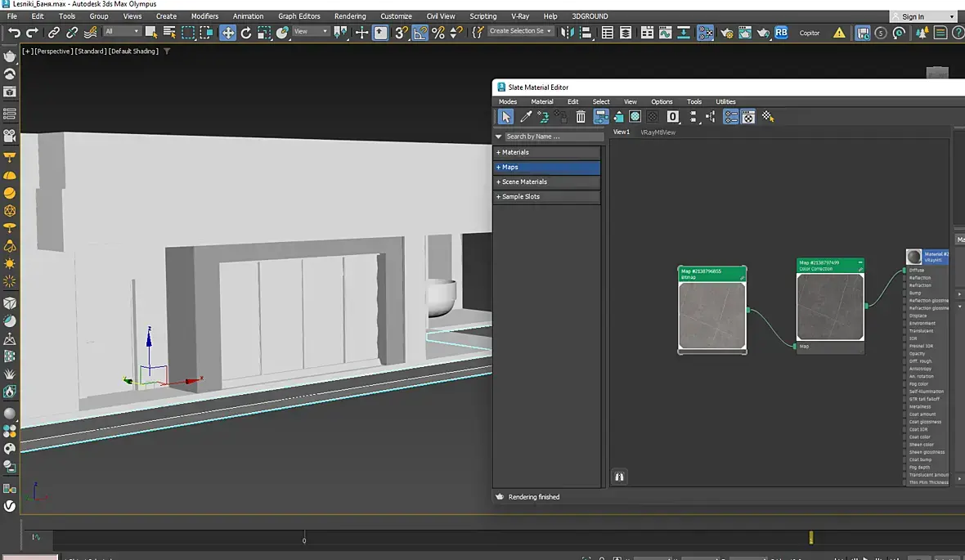Click the Select by Name icon
Screen dimensions: 965x560
(x=169, y=33)
